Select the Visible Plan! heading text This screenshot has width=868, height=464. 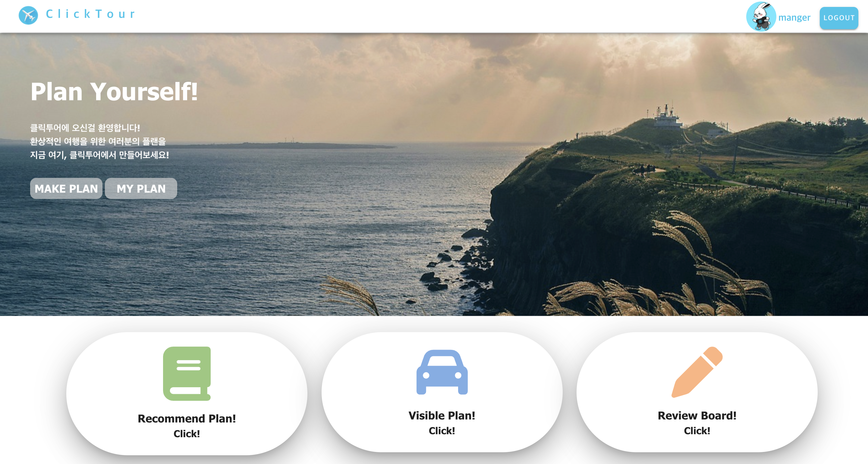(x=442, y=415)
